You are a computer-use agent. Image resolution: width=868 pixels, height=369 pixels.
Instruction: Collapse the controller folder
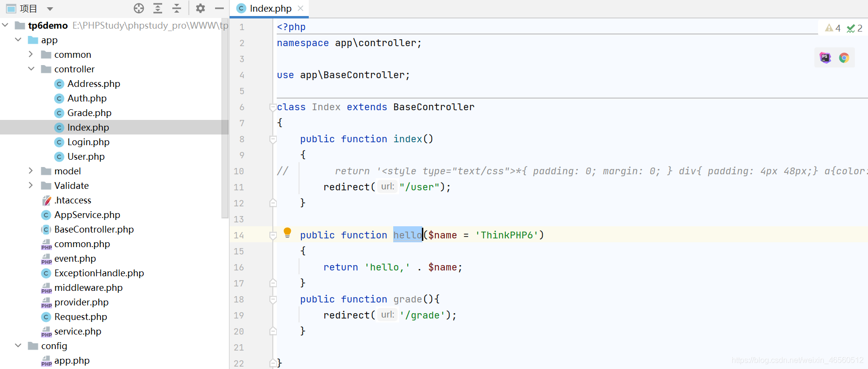31,68
